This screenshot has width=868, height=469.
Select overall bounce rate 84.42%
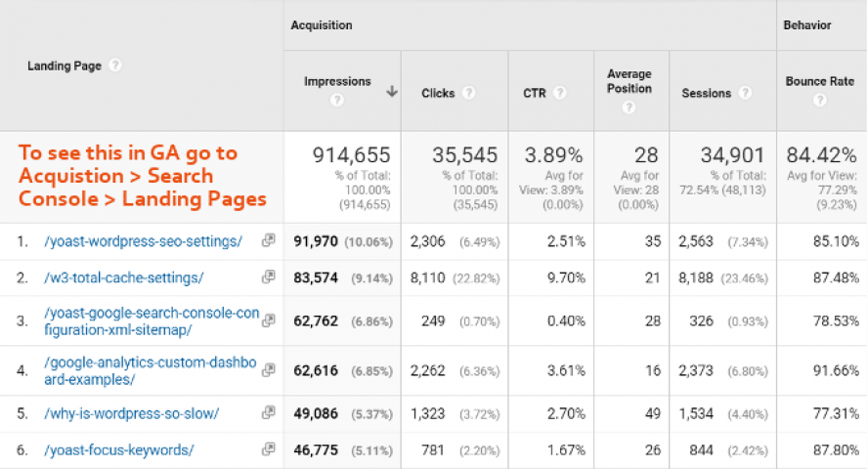tap(821, 155)
